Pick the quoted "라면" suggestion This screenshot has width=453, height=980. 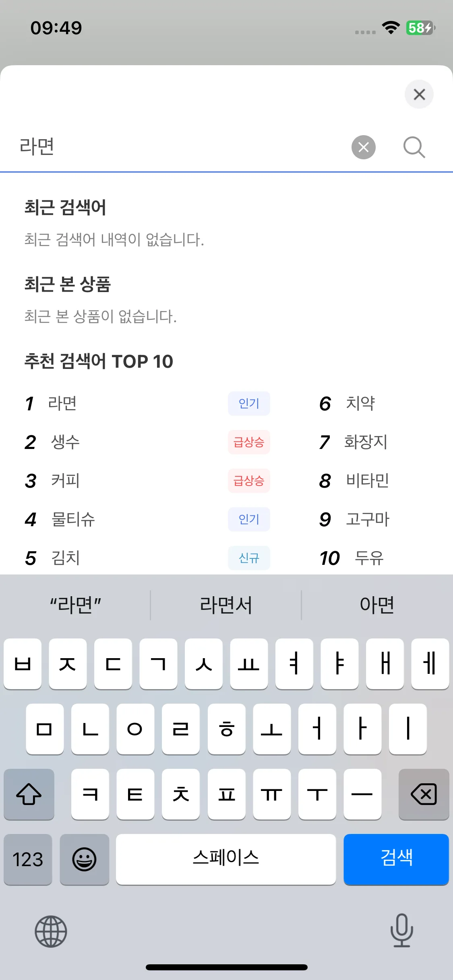(75, 605)
